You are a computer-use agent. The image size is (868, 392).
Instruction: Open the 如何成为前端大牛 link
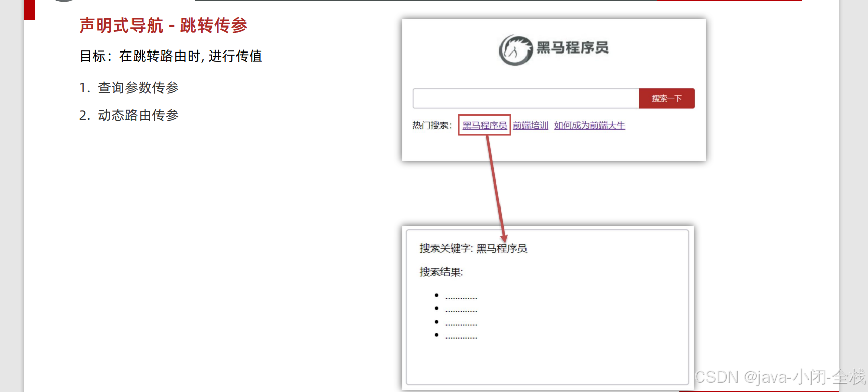point(590,125)
